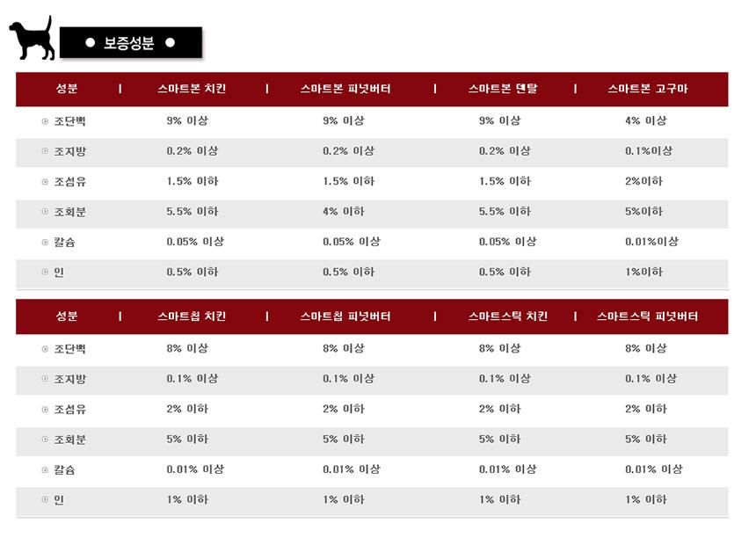756x538 pixels.
Task: Click the 보증성분 title banner
Action: pyautogui.click(x=130, y=43)
